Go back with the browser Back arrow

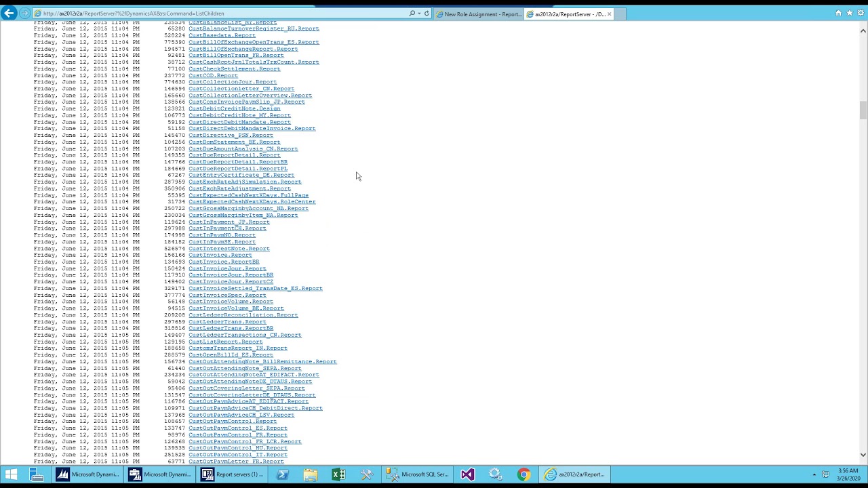(9, 13)
